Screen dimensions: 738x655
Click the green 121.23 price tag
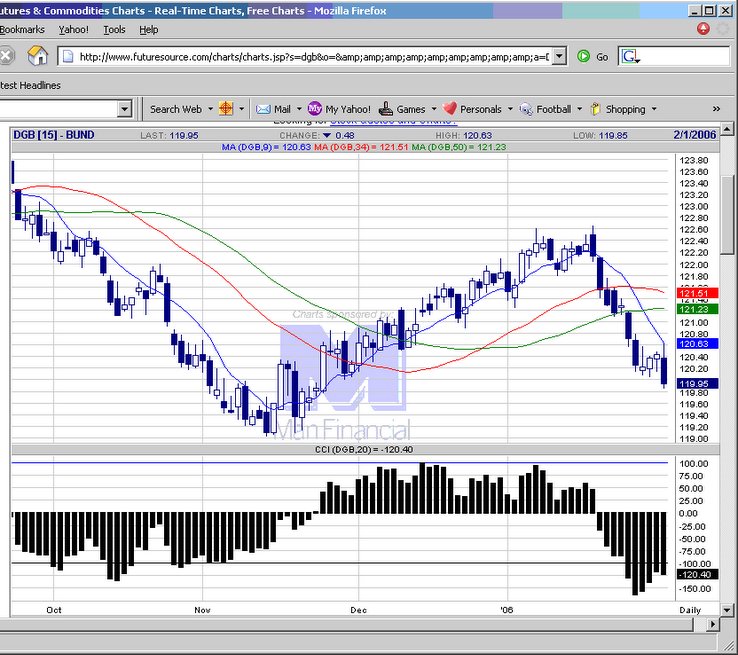click(x=698, y=309)
